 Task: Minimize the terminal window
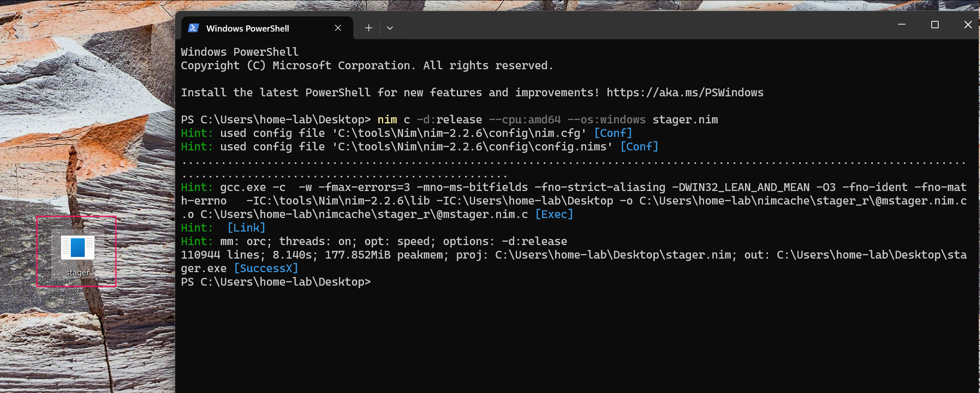point(901,25)
